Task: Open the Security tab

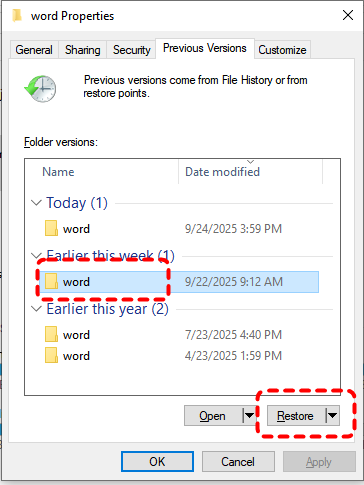Action: click(132, 50)
